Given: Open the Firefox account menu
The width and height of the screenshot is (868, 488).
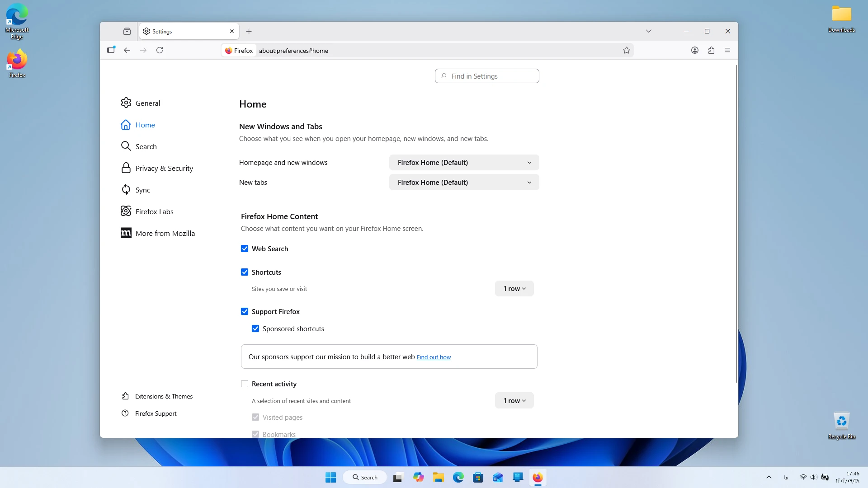Looking at the screenshot, I should pos(695,50).
